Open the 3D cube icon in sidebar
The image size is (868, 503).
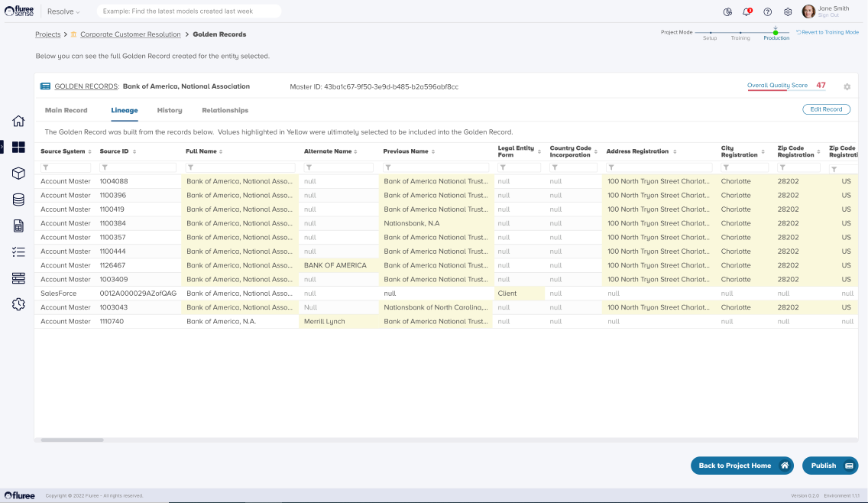18,174
